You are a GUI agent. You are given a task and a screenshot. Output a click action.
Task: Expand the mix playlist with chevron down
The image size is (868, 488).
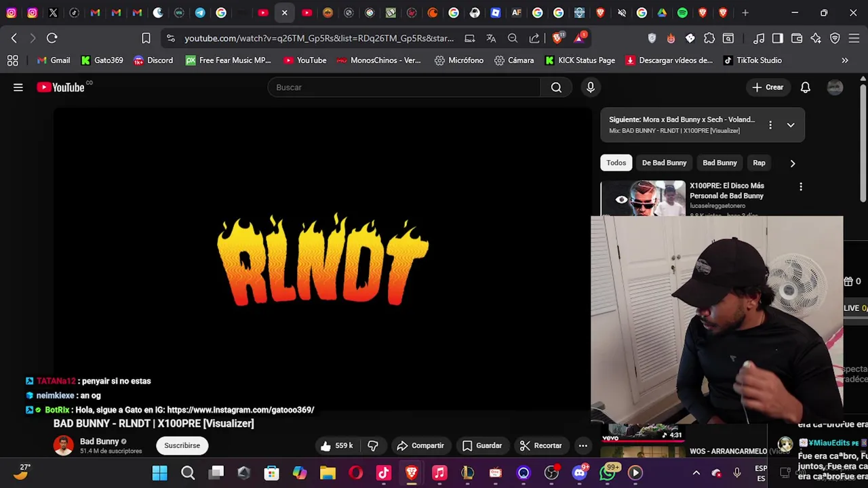(x=791, y=125)
